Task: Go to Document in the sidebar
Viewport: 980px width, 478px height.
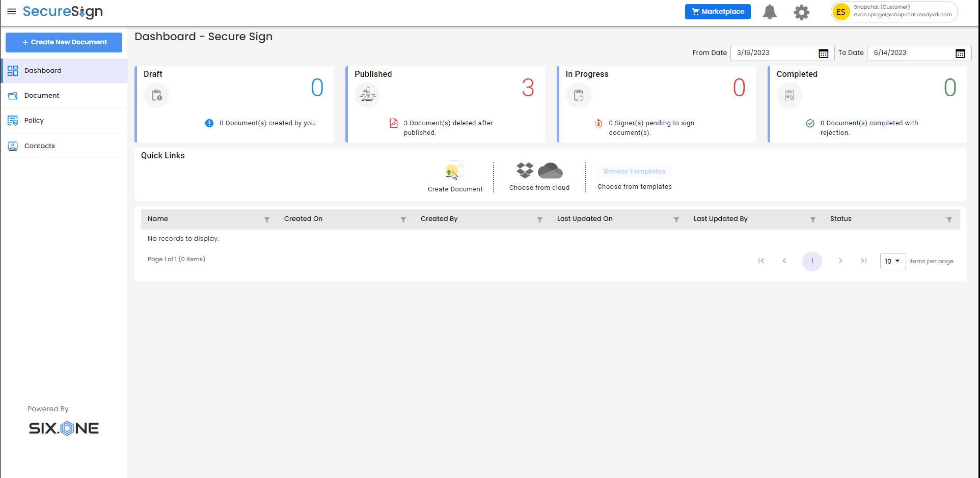Action: pyautogui.click(x=42, y=96)
